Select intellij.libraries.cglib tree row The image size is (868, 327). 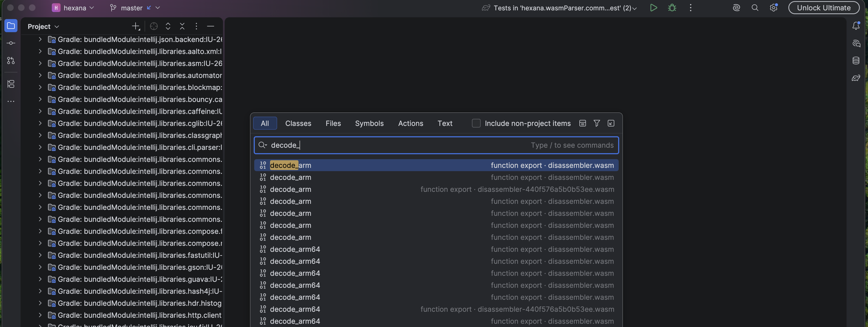(122, 123)
